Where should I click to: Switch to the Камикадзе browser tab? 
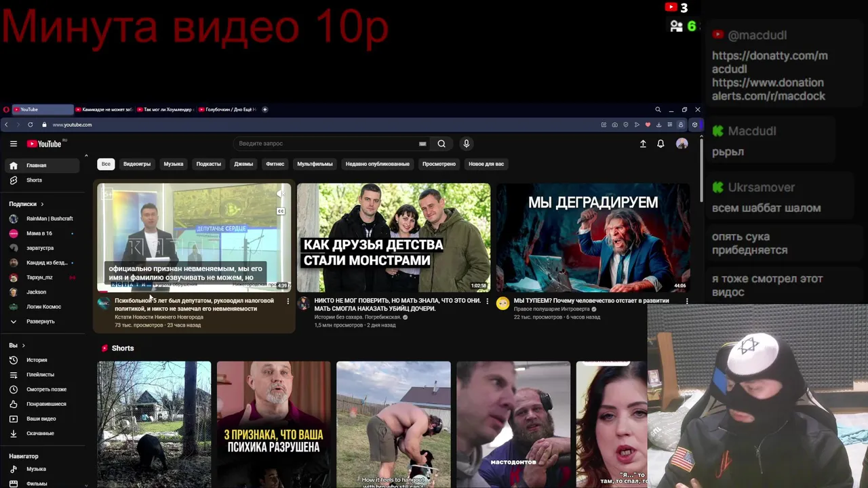(104, 109)
